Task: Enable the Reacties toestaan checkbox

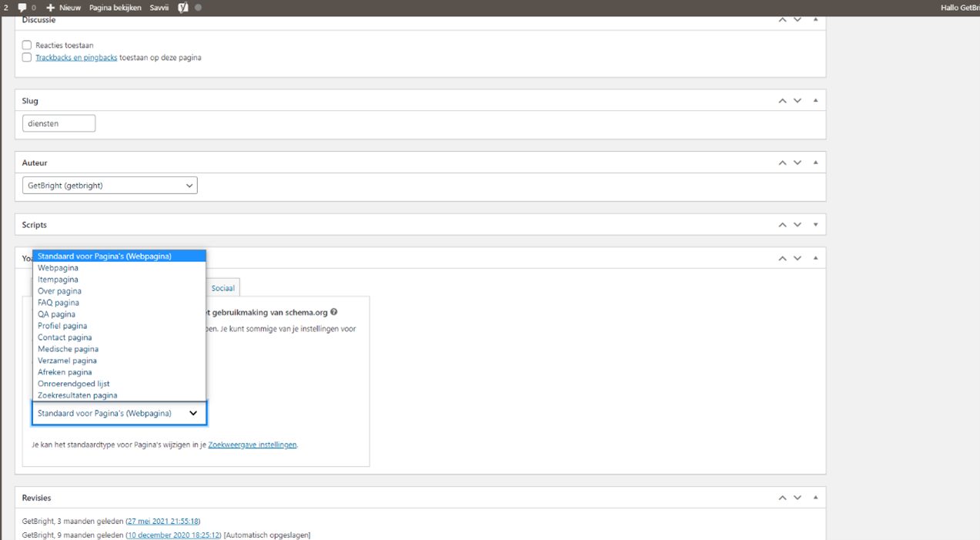Action: [x=26, y=45]
